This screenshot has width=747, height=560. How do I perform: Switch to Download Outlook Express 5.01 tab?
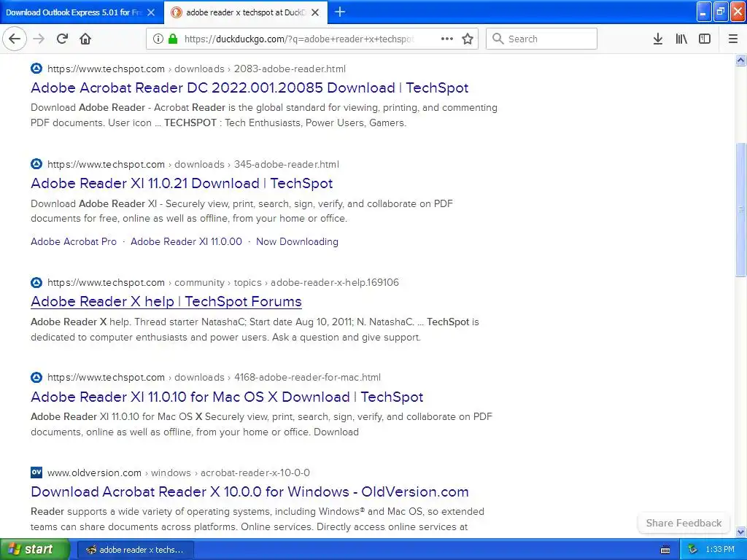[x=74, y=12]
